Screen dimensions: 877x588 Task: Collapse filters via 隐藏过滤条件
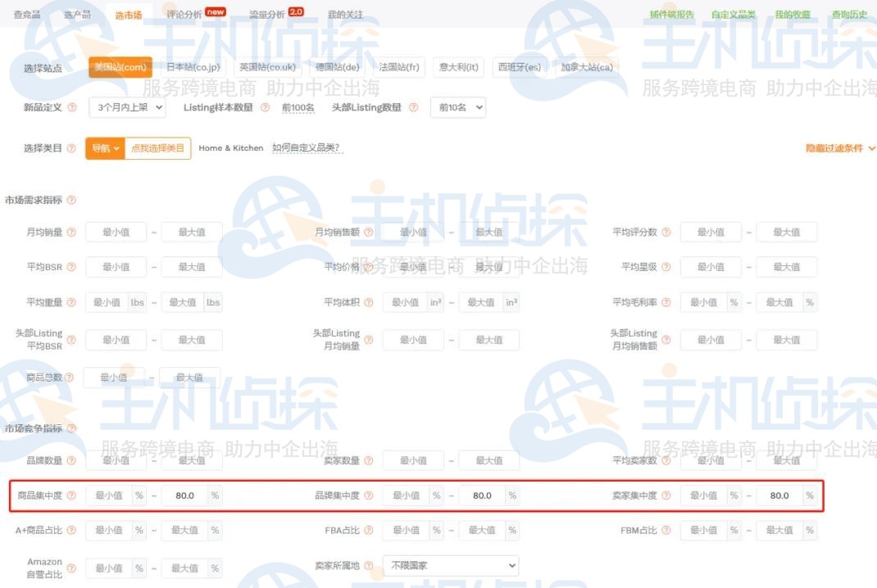[x=835, y=148]
